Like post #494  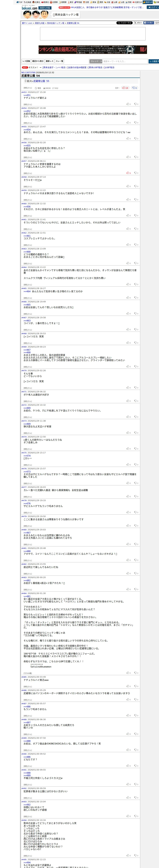pos(128,856)
